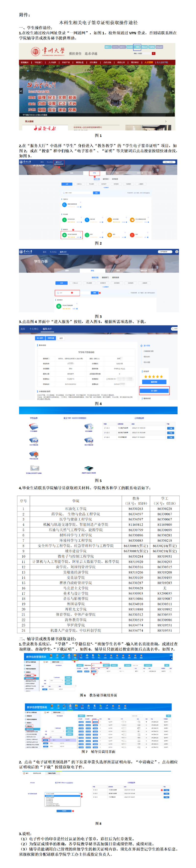This screenshot has height=868, width=196.
Task: Select the 中文毕业证明 icon
Action: tap(33, 454)
